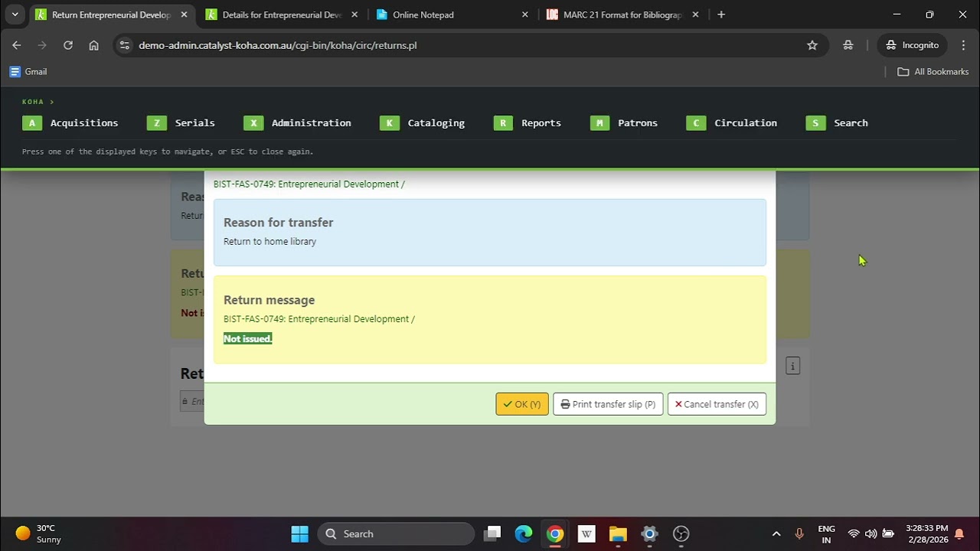Click Print transfer slip (P) button
This screenshot has height=551, width=980.
pos(608,404)
